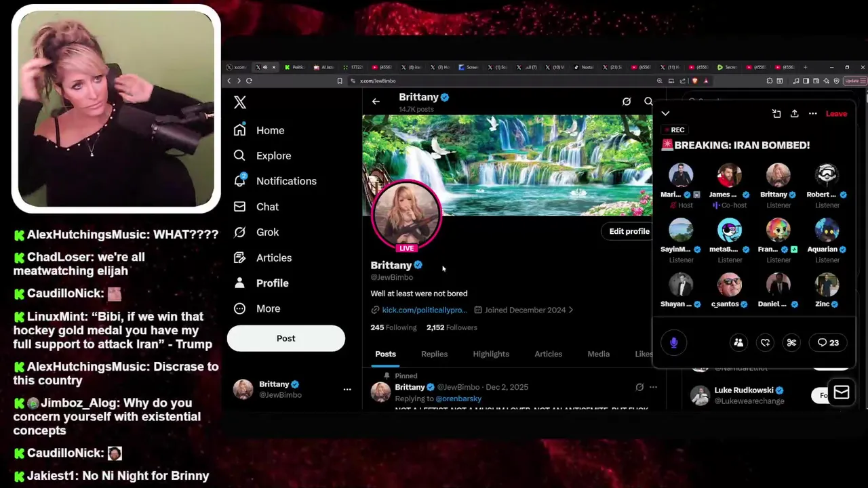
Task: Open the messages envelope icon
Action: click(842, 393)
